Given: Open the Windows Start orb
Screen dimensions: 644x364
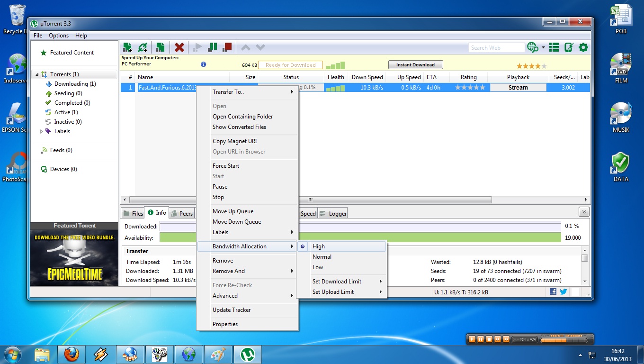Looking at the screenshot, I should [x=12, y=354].
